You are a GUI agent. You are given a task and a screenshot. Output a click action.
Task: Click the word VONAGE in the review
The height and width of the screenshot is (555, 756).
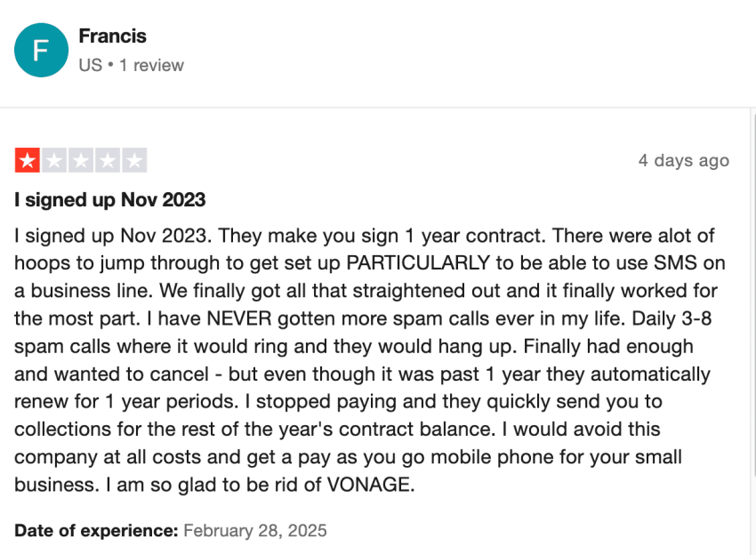pos(368,485)
